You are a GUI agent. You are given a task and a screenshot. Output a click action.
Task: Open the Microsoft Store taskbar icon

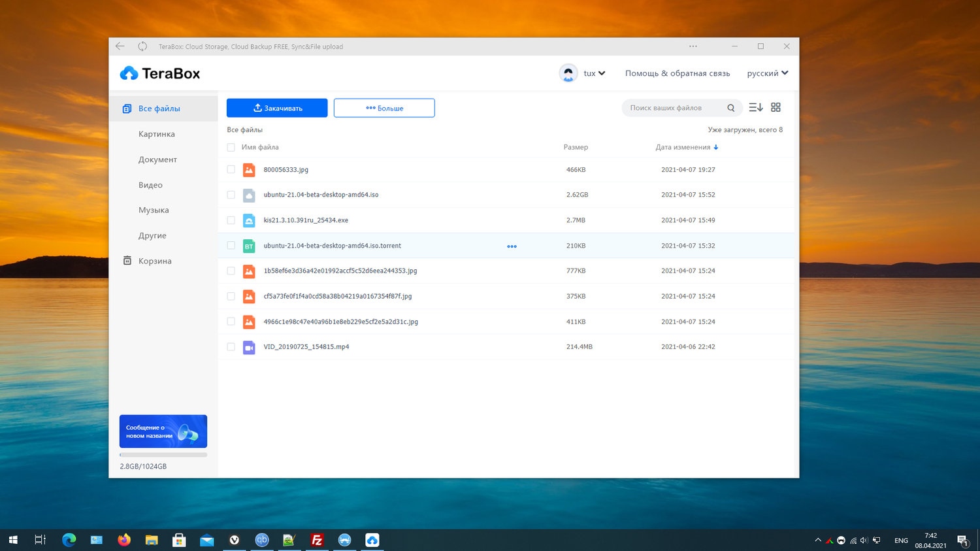pos(179,540)
